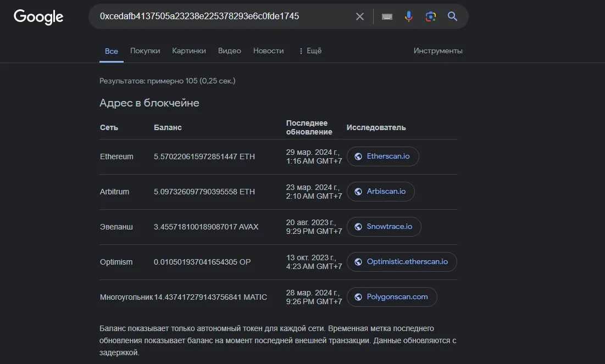The width and height of the screenshot is (605, 364).
Task: Open the Arbiscan.io explorer link
Action: click(381, 192)
